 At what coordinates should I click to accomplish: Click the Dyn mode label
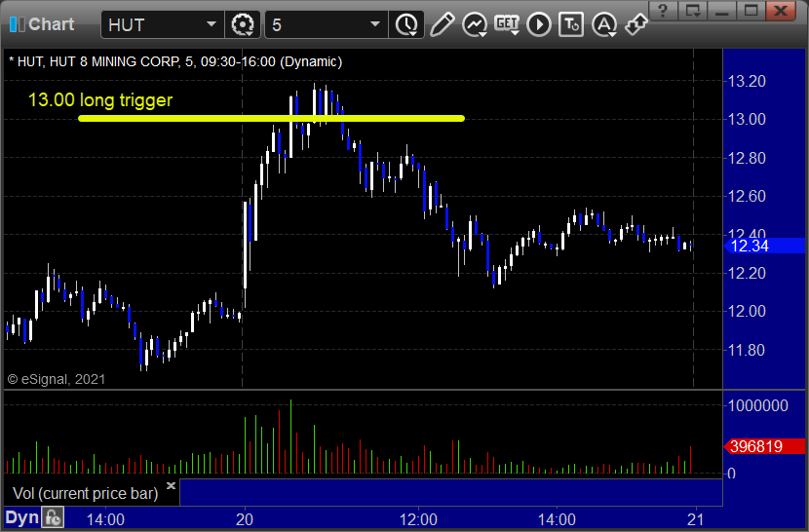(x=22, y=517)
